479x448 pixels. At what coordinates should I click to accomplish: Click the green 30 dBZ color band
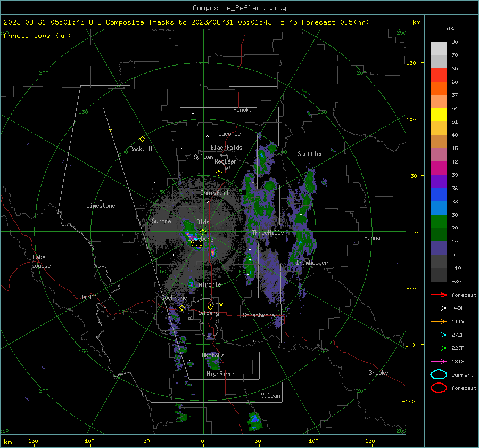click(439, 221)
